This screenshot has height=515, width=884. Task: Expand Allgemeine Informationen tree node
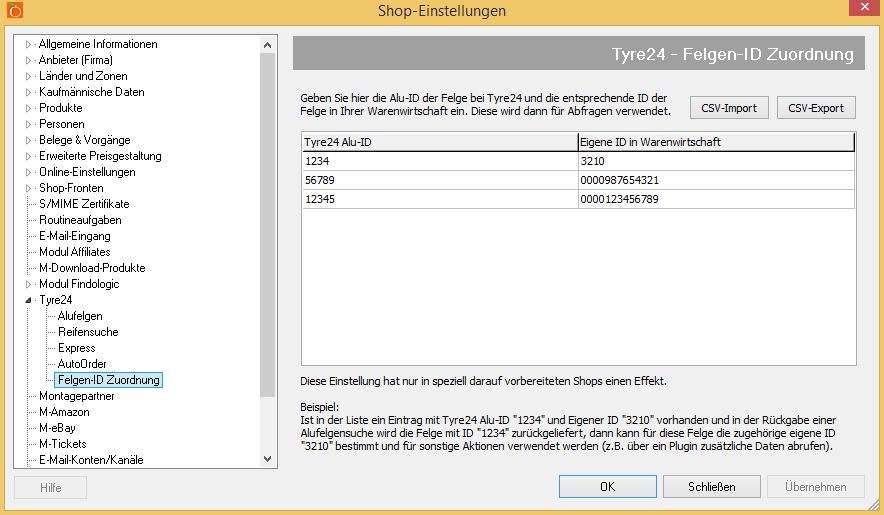click(x=28, y=44)
